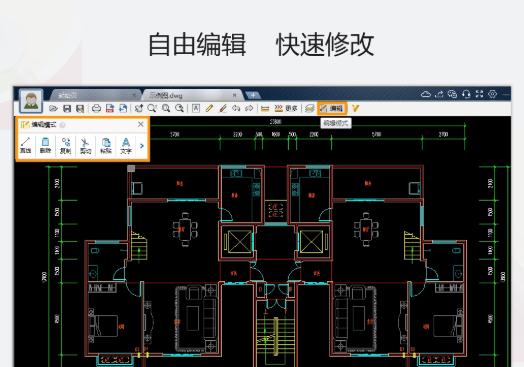Open settings from the title bar
This screenshot has width=524, height=367.
click(493, 94)
